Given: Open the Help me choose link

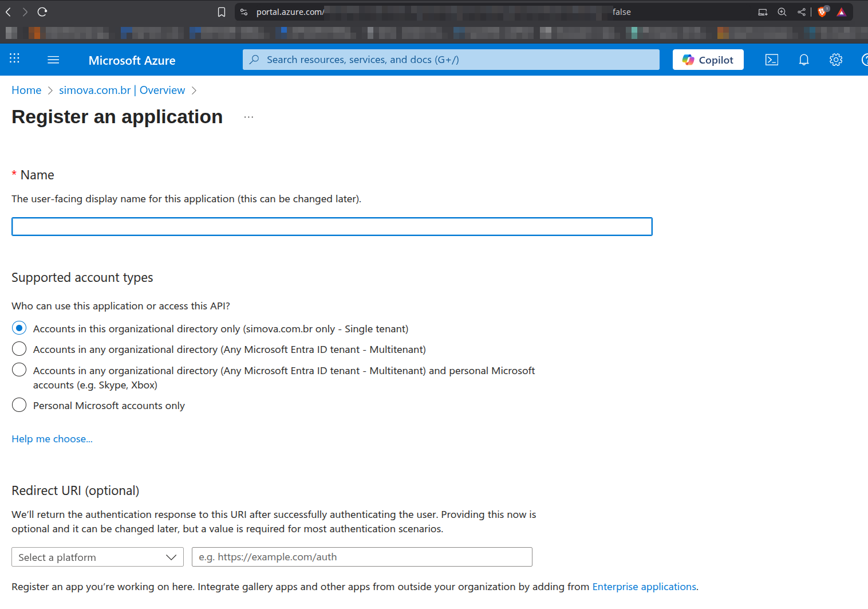Looking at the screenshot, I should 52,439.
